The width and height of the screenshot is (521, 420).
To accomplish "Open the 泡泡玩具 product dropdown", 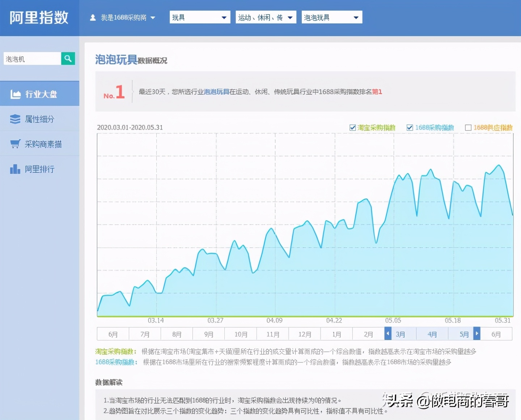I will pos(332,17).
